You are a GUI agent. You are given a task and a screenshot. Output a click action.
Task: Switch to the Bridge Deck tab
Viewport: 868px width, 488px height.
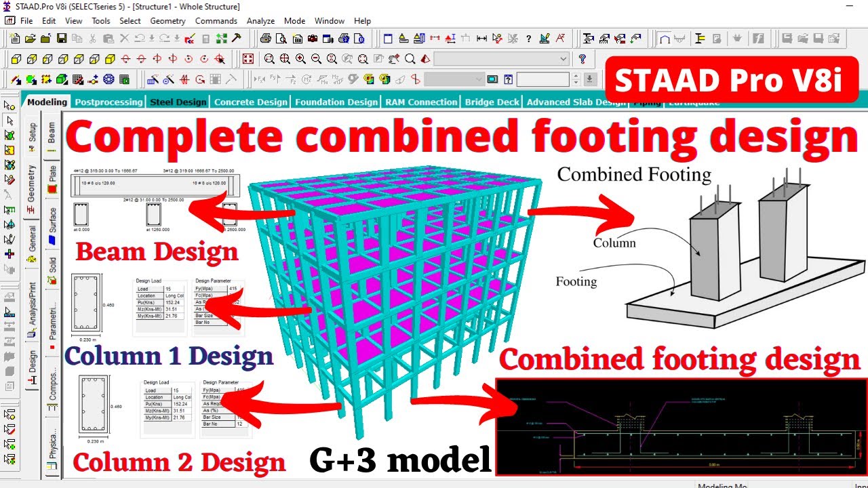(x=492, y=102)
